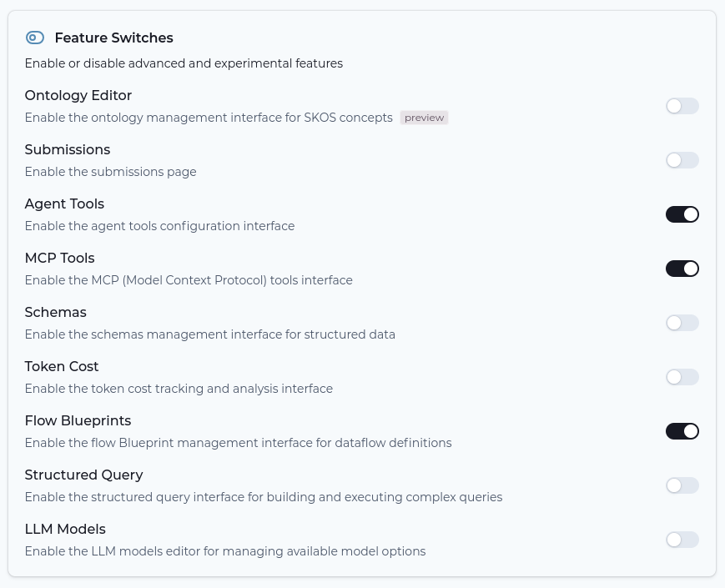725x588 pixels.
Task: Select the Agent Tools heading text
Action: [x=64, y=204]
